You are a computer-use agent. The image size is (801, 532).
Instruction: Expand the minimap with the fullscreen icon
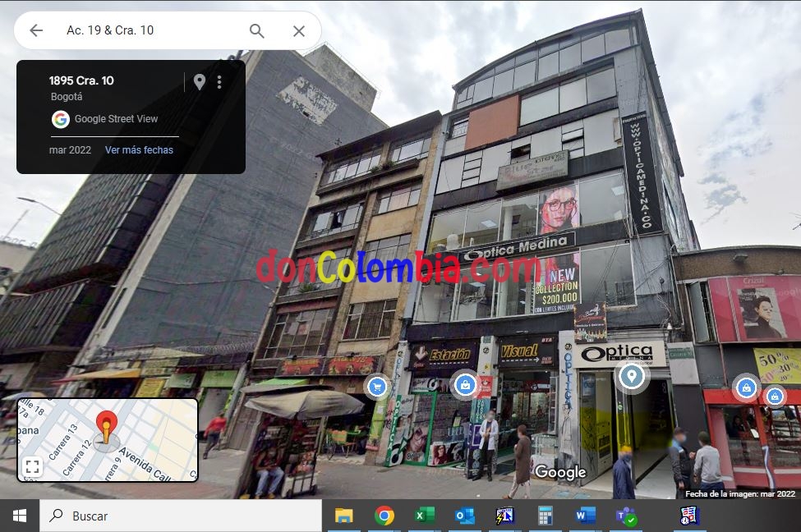pos(32,466)
